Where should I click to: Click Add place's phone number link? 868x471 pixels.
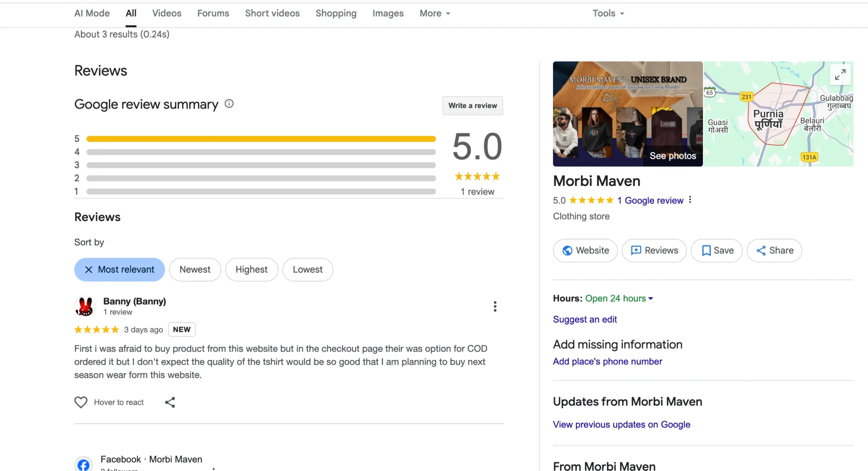(x=607, y=361)
